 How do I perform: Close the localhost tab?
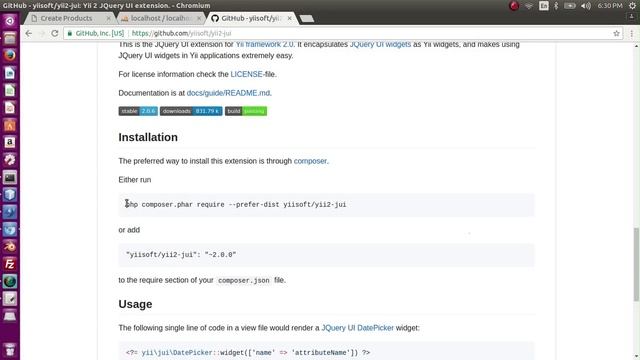(199, 18)
